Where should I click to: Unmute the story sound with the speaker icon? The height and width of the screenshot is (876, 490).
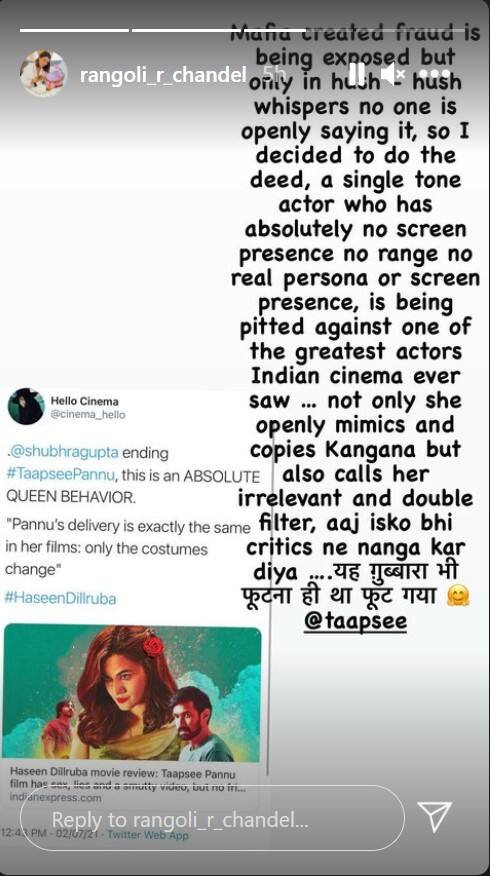[x=394, y=74]
